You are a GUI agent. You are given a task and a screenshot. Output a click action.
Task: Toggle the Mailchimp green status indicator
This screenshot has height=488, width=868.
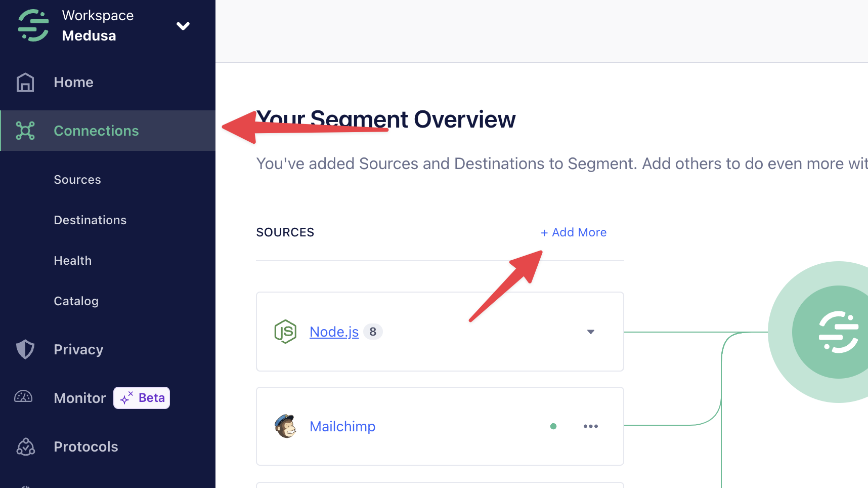tap(553, 426)
